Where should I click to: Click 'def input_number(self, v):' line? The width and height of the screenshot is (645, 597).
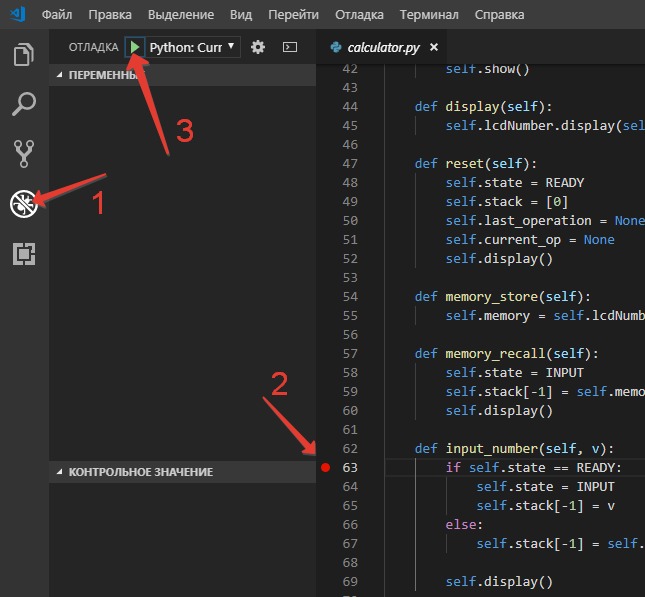click(x=514, y=448)
